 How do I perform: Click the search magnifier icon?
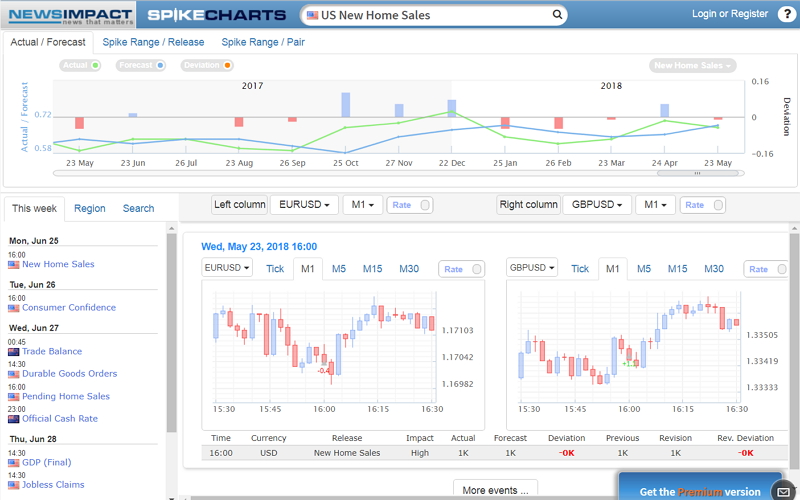pos(557,15)
